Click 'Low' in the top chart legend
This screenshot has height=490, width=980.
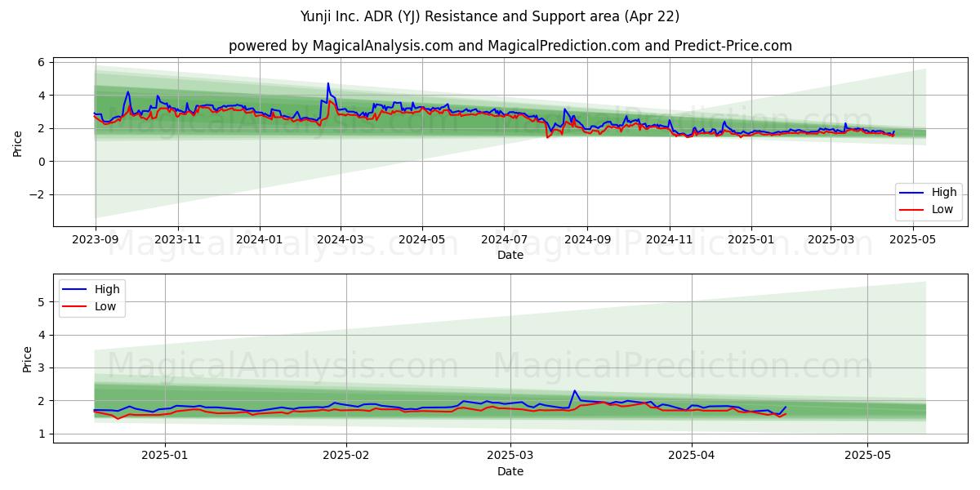pyautogui.click(x=942, y=209)
